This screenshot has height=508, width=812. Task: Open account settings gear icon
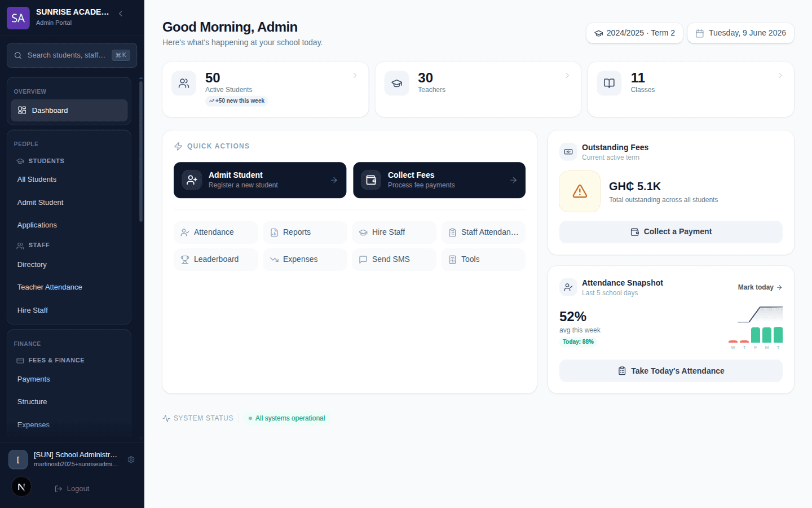(131, 459)
